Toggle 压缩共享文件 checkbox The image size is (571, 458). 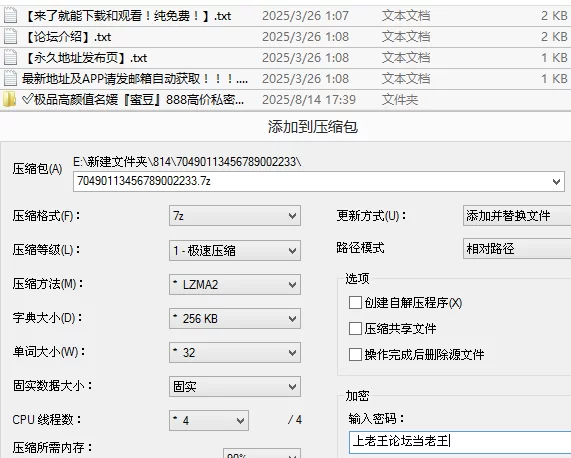click(x=355, y=328)
